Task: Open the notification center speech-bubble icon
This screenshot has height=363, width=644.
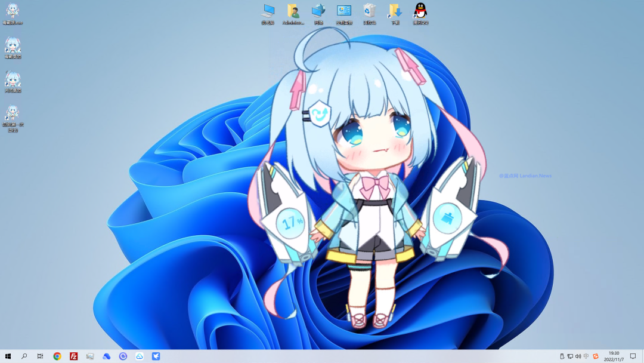Action: click(x=633, y=356)
